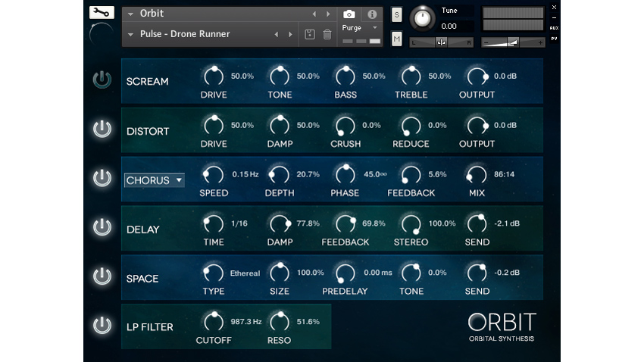Solo the instrument with S button
Screen dimensions: 644x362
pos(396,15)
